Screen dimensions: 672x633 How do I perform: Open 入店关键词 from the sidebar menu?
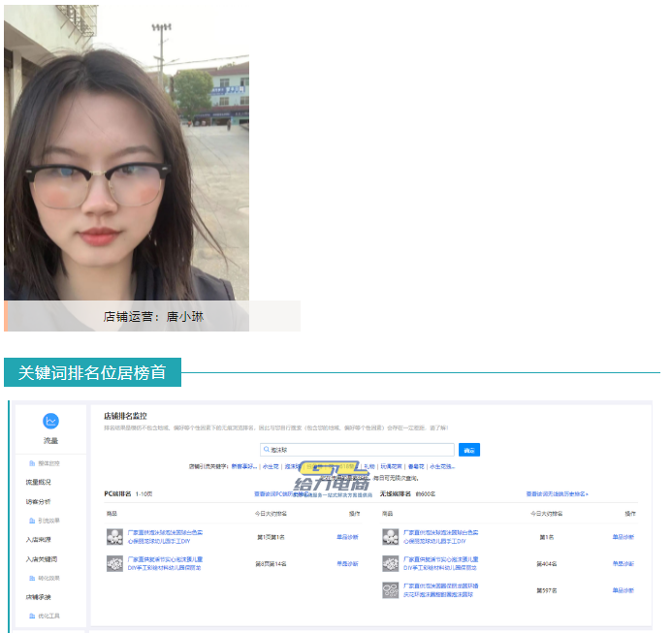pos(42,558)
